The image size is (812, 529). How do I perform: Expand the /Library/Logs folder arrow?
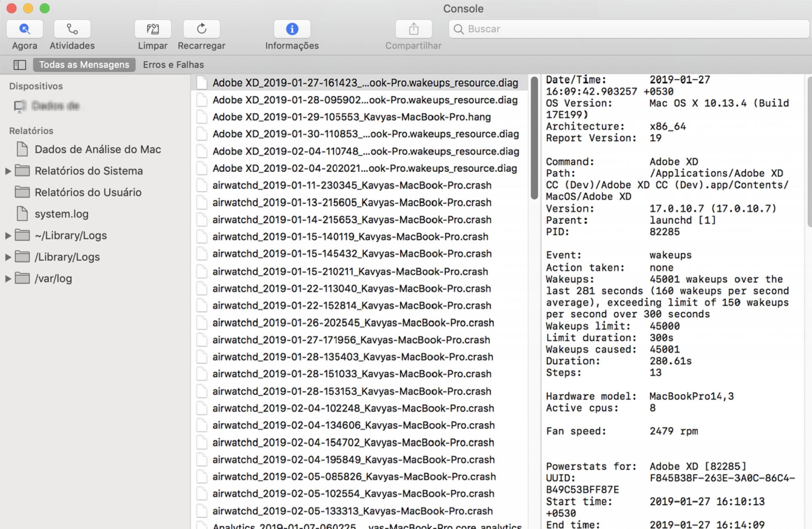click(8, 257)
